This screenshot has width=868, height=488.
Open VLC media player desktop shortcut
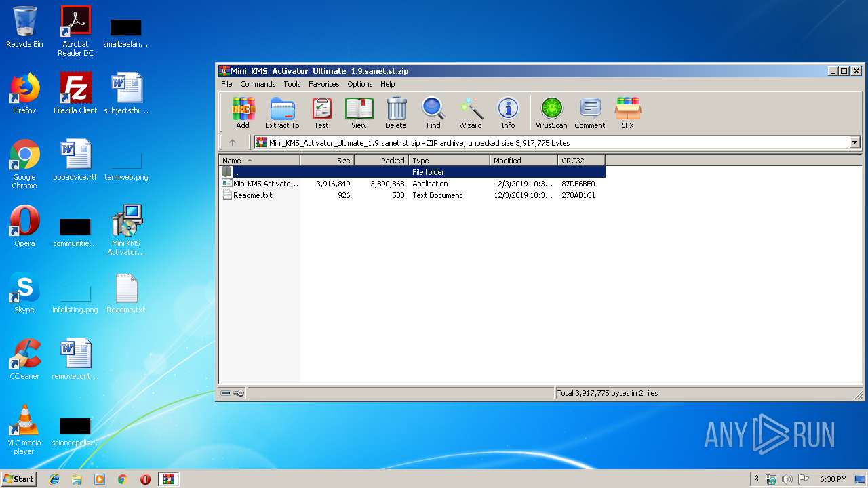[24, 430]
